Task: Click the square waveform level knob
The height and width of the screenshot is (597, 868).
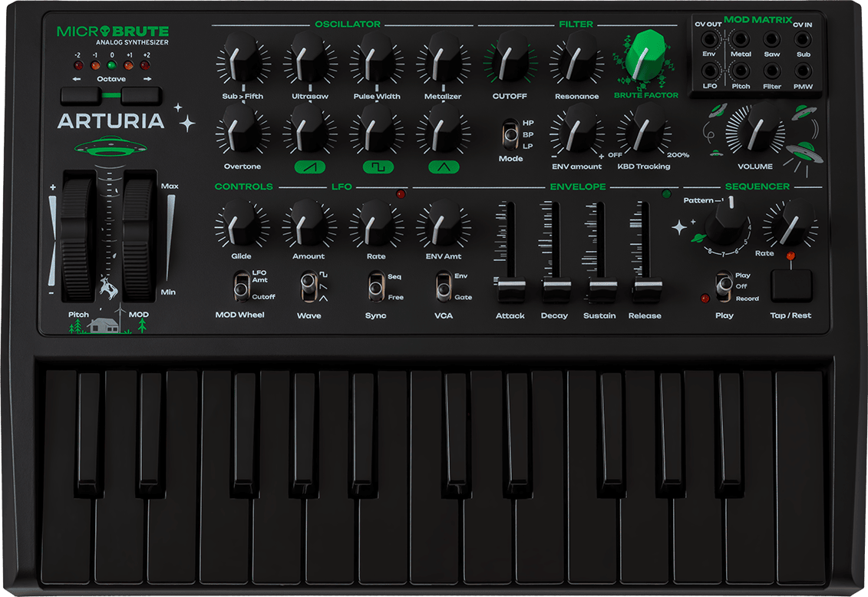Action: pos(376,130)
